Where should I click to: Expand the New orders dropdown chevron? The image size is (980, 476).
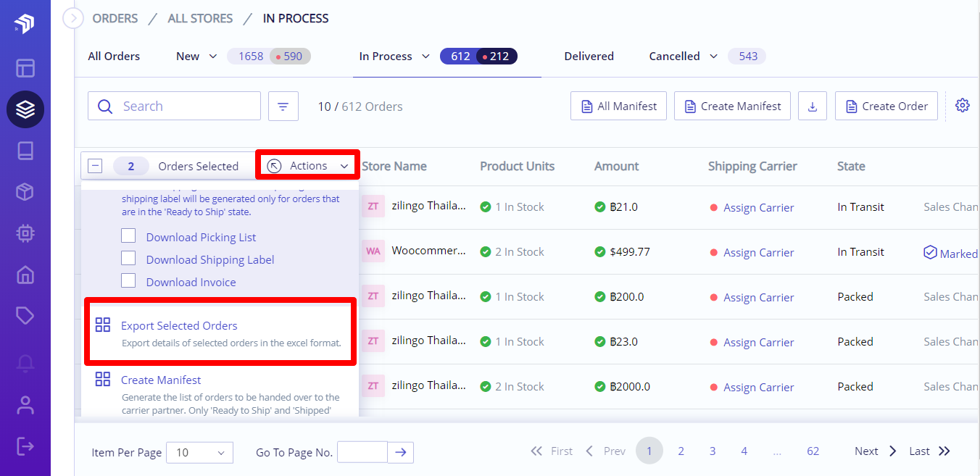click(212, 56)
